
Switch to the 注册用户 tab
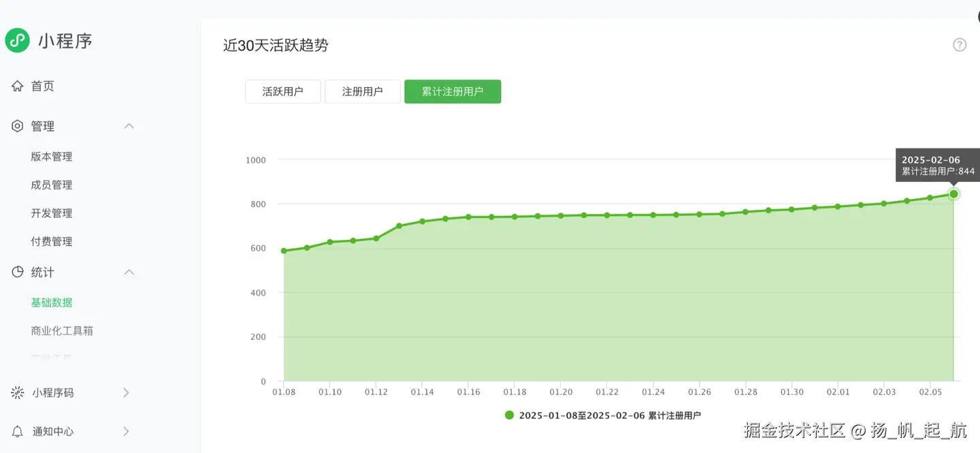click(x=362, y=91)
